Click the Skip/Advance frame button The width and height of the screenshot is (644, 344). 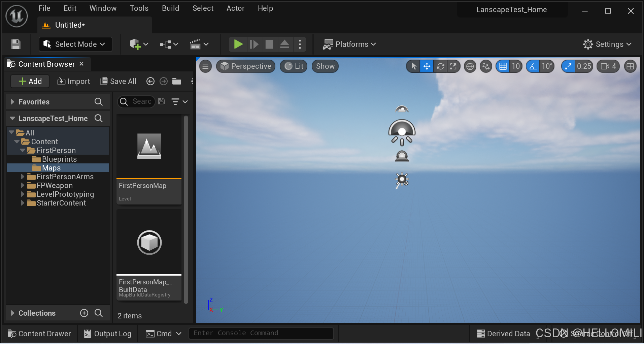click(x=254, y=44)
